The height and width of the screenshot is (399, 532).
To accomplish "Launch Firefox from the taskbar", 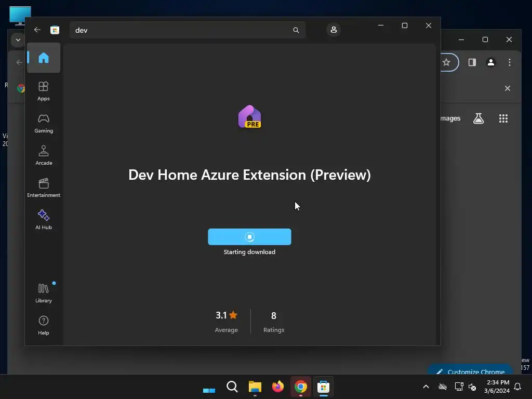I will (277, 387).
